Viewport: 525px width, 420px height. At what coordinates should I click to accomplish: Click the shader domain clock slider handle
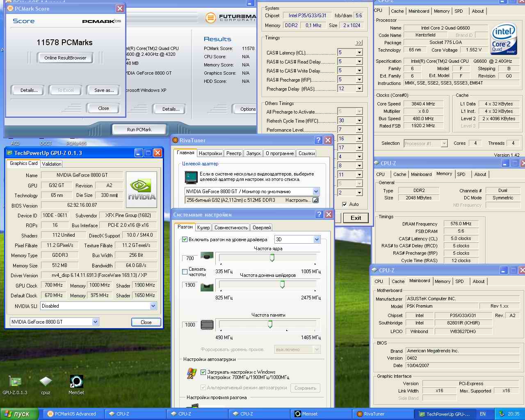pos(282,284)
